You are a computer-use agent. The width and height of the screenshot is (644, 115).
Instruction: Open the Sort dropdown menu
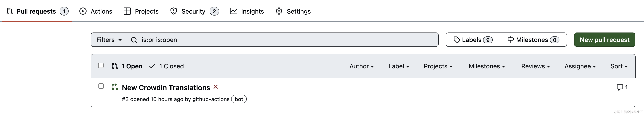(619, 66)
